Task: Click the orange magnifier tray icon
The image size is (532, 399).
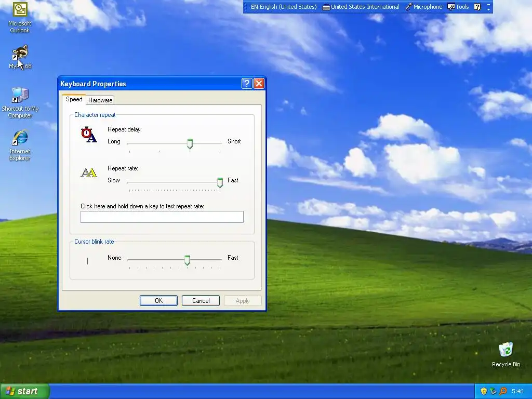Action: point(503,391)
